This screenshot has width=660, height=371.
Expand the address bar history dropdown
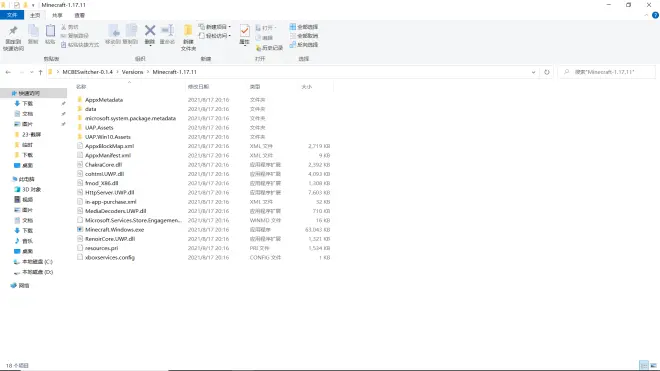533,72
